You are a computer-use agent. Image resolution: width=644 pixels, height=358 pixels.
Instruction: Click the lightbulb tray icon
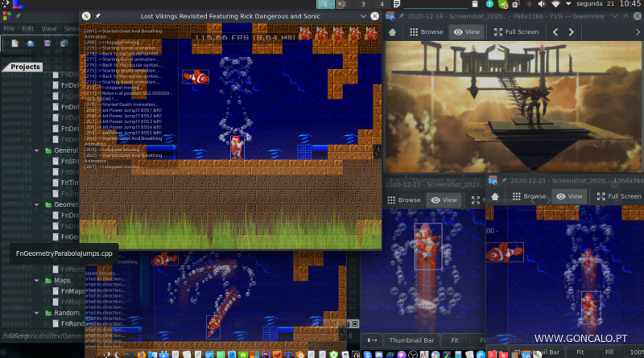tap(529, 4)
